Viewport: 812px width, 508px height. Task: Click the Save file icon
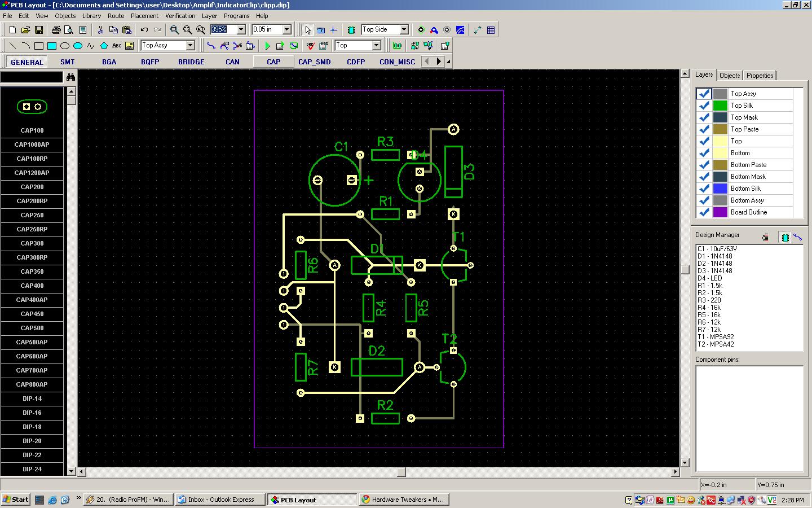(39, 30)
